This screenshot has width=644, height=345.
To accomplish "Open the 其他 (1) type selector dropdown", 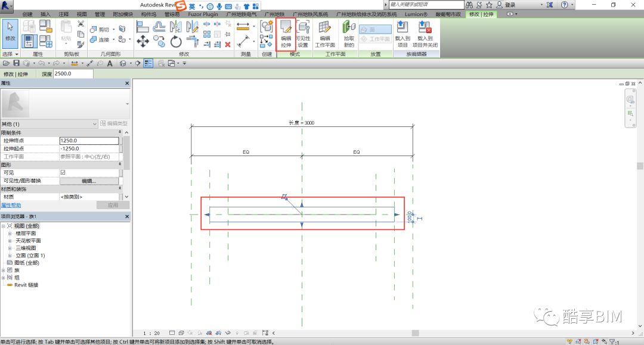I will pos(49,123).
